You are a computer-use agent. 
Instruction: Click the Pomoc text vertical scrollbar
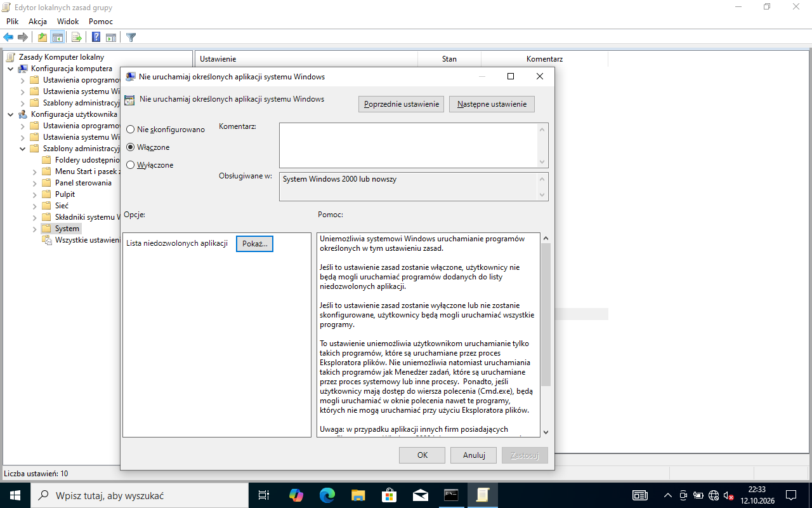pos(546,335)
